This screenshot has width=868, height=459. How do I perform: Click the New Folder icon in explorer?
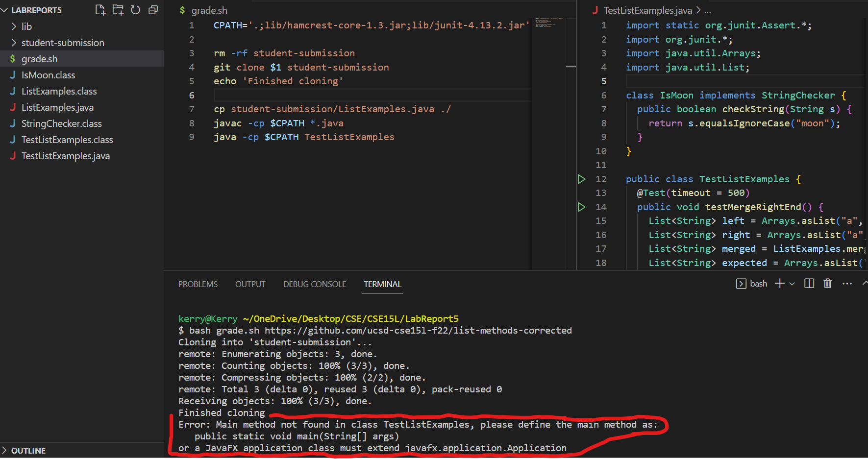click(118, 10)
